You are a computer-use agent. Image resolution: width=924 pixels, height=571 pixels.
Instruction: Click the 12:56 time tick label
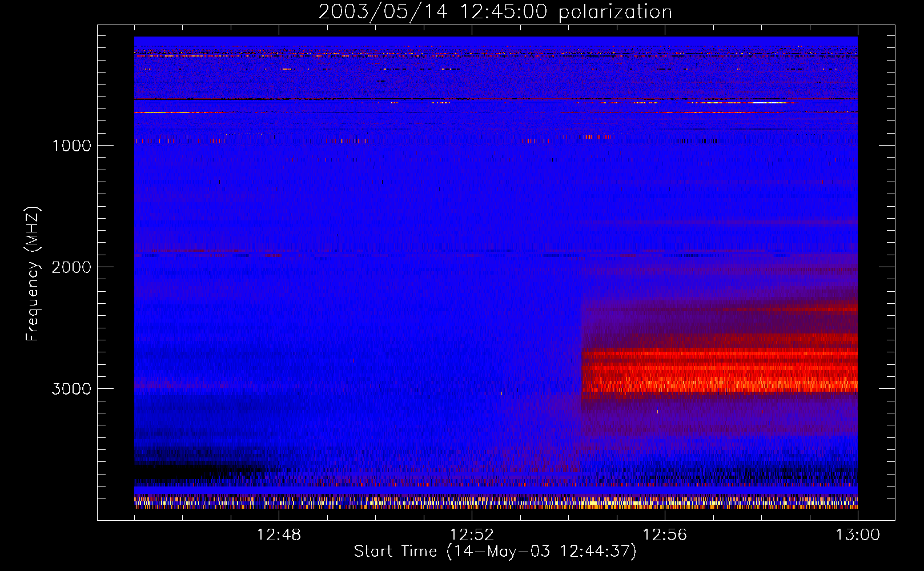click(665, 535)
